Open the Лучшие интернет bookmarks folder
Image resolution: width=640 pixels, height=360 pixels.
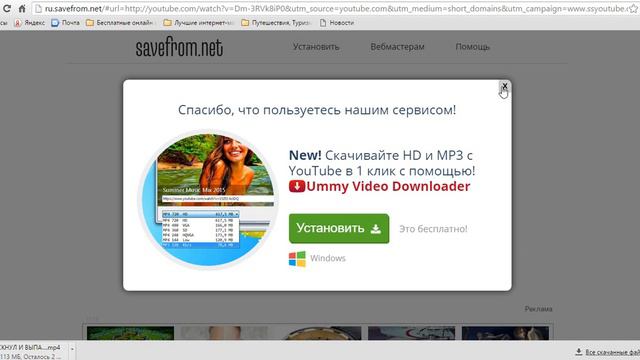click(x=198, y=23)
